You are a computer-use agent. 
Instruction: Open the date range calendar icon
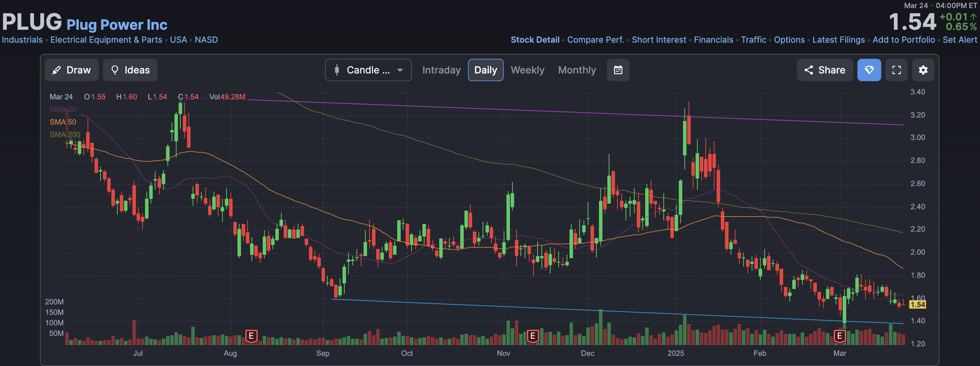point(618,70)
